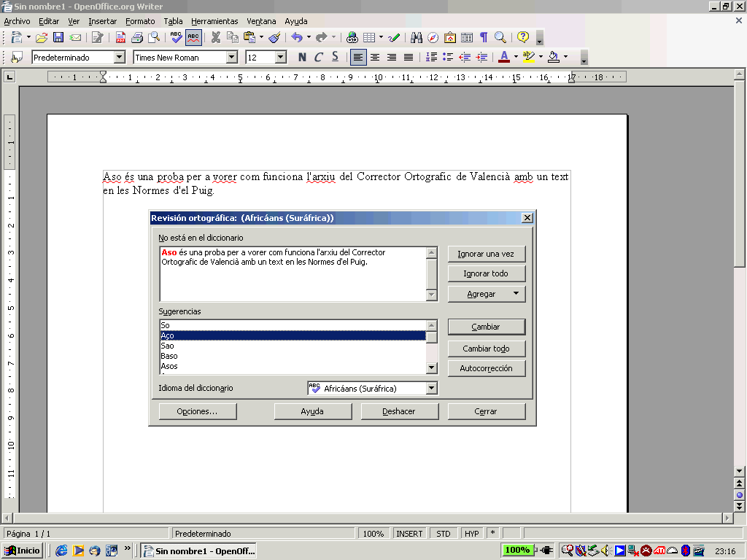Viewport: 747px width, 560px height.
Task: Apply background color bucket swatch
Action: coord(554,58)
